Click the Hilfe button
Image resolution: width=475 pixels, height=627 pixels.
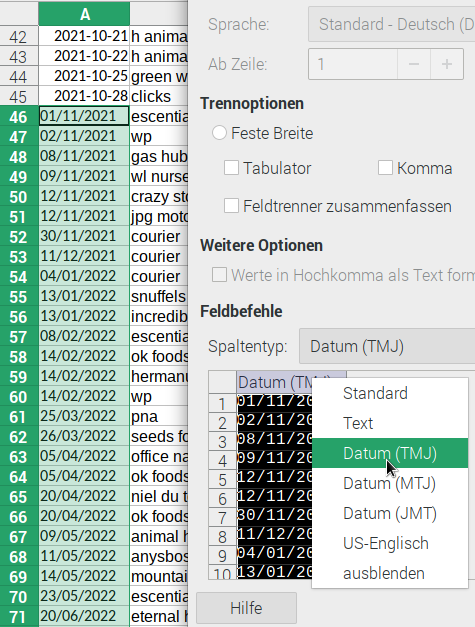[246, 608]
